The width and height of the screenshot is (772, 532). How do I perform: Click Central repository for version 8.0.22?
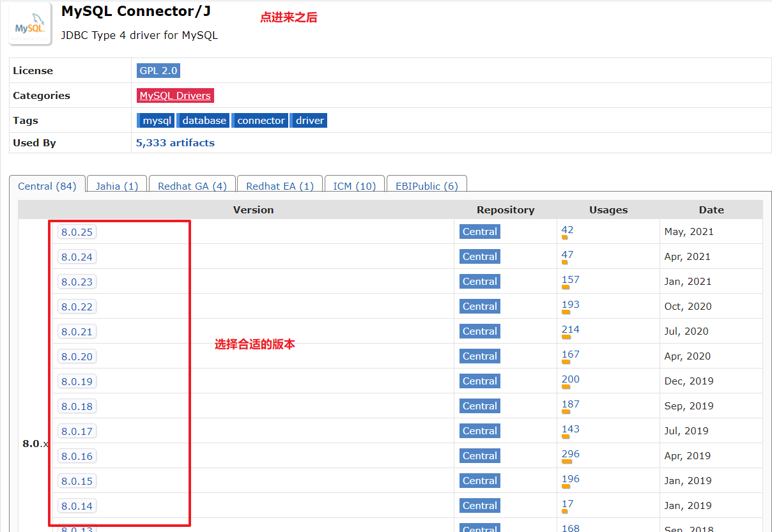480,306
